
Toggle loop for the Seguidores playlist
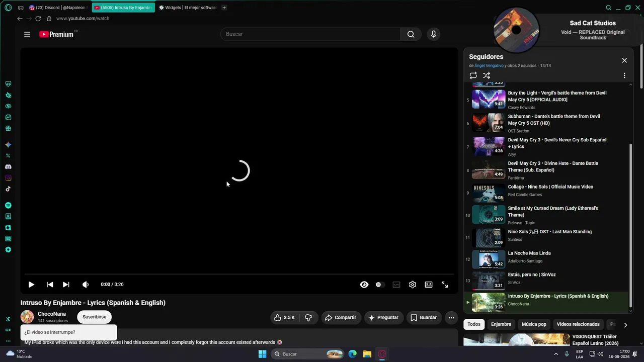pos(473,75)
